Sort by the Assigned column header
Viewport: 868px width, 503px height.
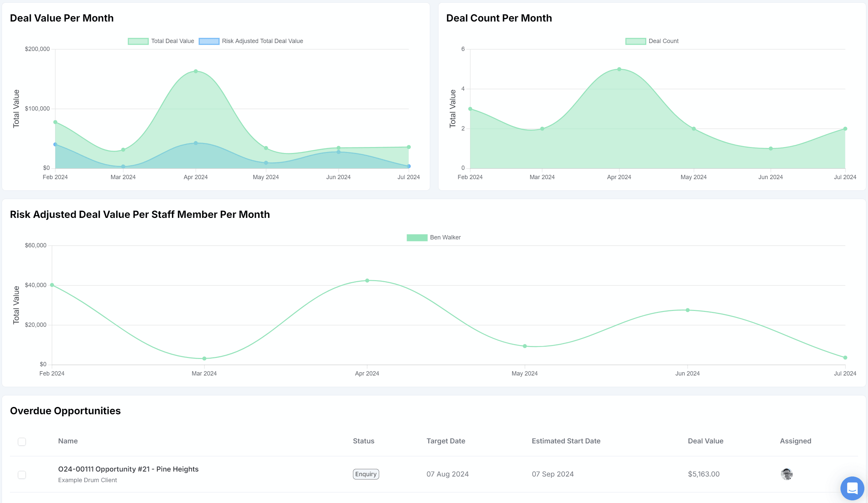[x=795, y=441]
